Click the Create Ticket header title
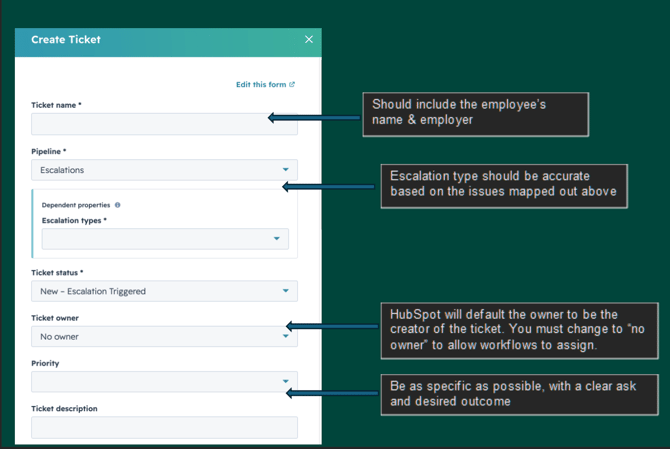Screen dimensions: 670x449 [66, 40]
